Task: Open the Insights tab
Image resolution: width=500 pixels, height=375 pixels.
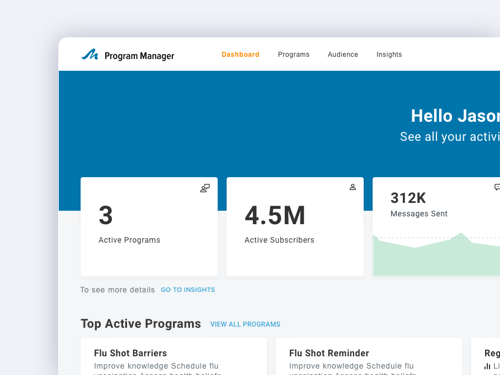Action: (x=389, y=54)
